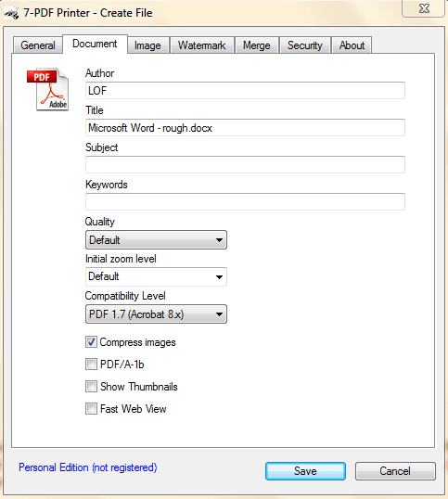Click the 7-PDF Printer title bar icon
This screenshot has height=499, width=448.
pos(11,13)
